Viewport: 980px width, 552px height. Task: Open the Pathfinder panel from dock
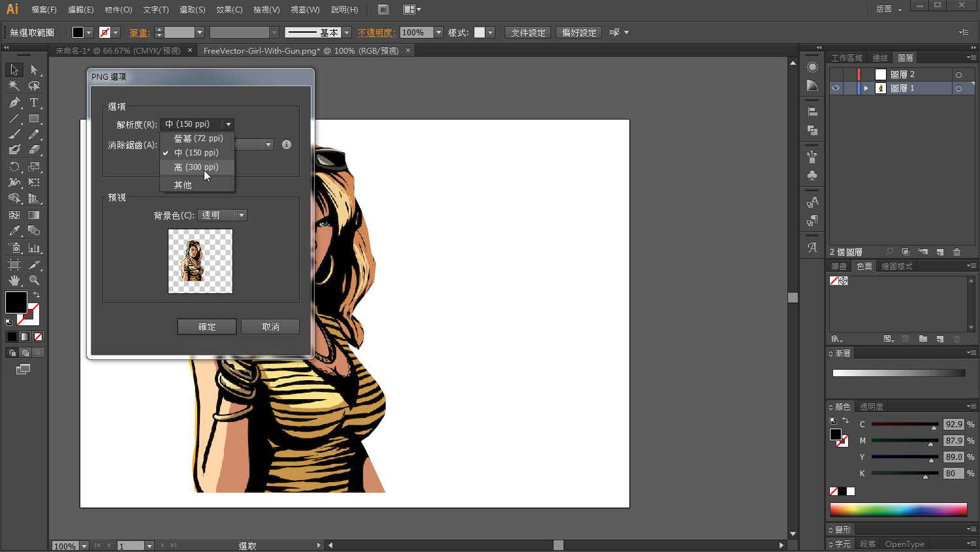coord(812,130)
